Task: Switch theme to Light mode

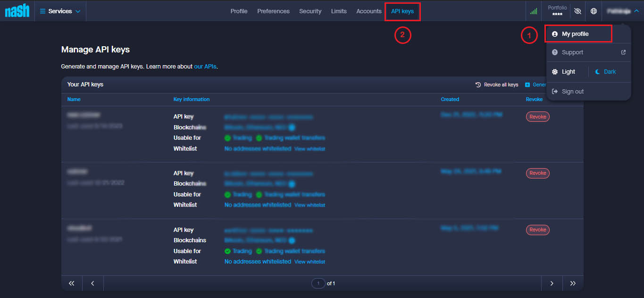Action: point(563,72)
